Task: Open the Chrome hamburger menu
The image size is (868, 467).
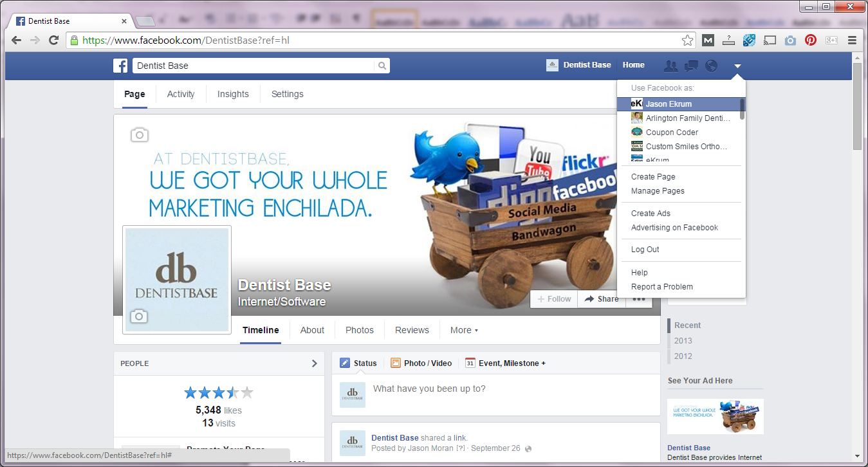Action: pos(852,40)
